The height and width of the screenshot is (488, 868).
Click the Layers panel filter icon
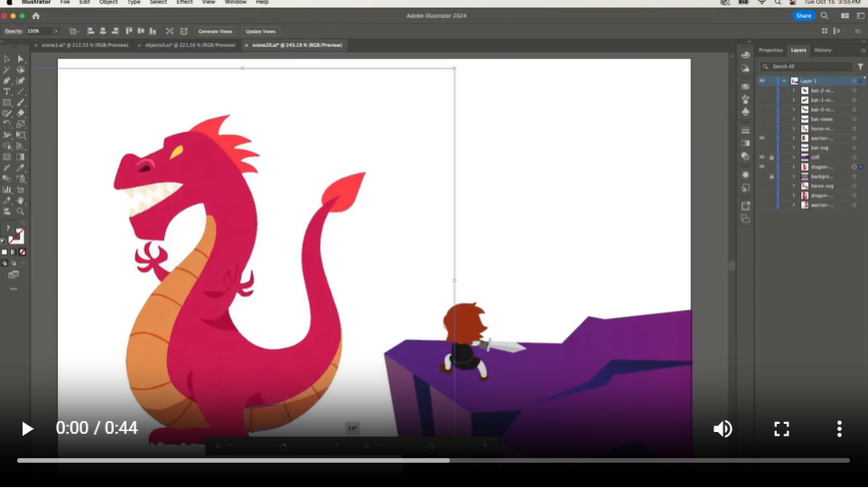(860, 67)
